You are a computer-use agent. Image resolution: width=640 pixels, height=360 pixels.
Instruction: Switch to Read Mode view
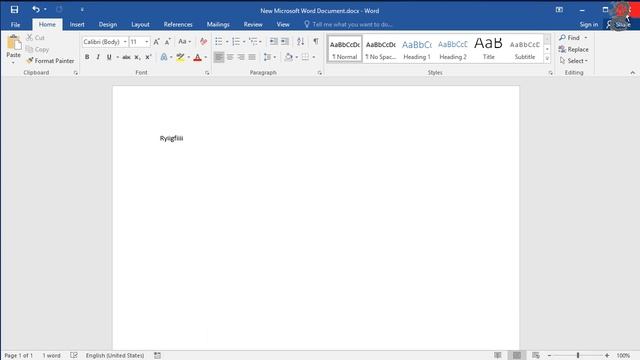[x=498, y=356]
